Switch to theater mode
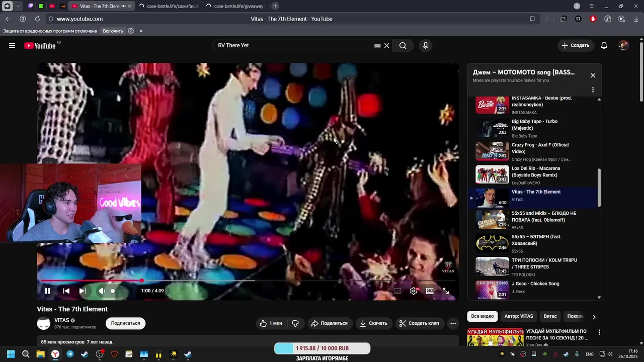The width and height of the screenshot is (644, 362). (430, 291)
